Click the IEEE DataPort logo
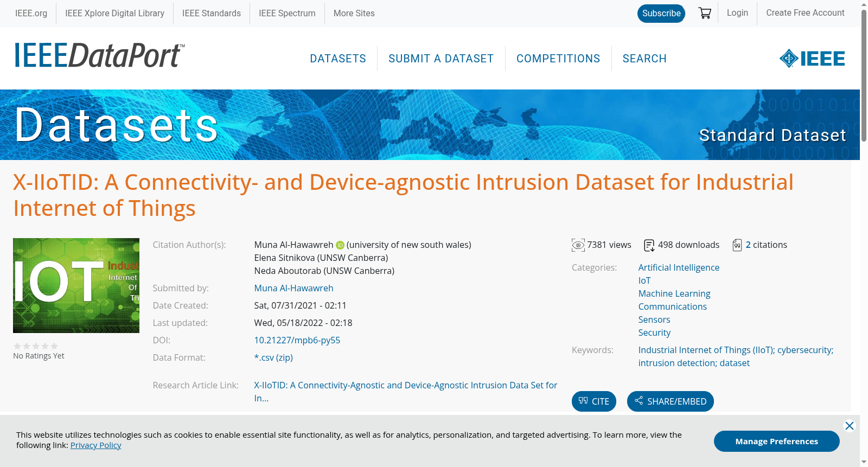Image resolution: width=868 pixels, height=467 pixels. coord(99,55)
